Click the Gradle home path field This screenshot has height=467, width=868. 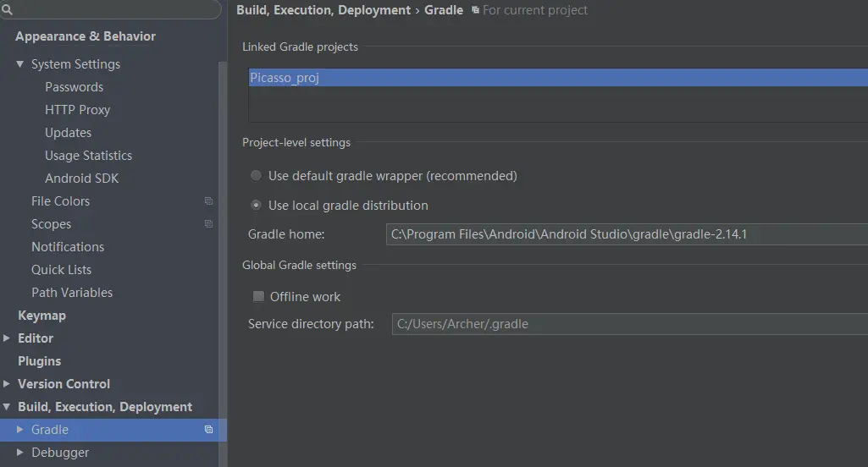click(x=627, y=234)
